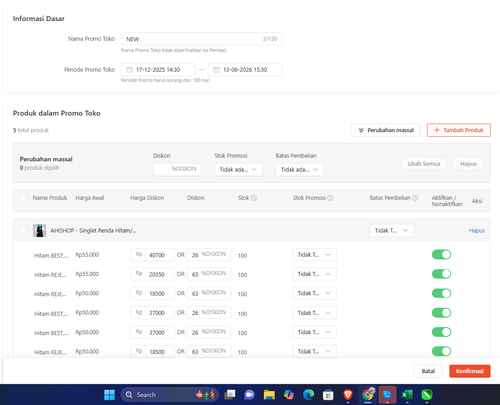500x405 pixels.
Task: Open Stok Promosi dropdown for last Rp18500 variant
Action: pyautogui.click(x=314, y=351)
